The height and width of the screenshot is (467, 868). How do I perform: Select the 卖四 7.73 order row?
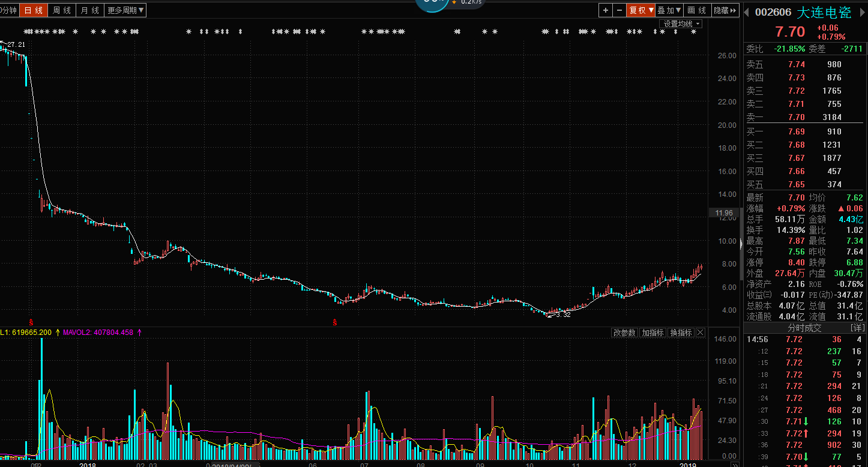click(805, 77)
